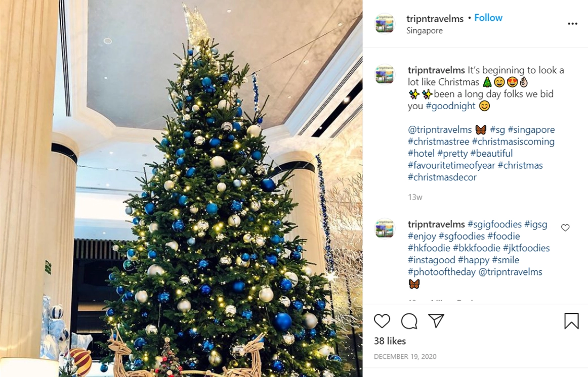Click the commenter avatar beside #sgigfoodies
This screenshot has height=377, width=588.
tap(385, 228)
